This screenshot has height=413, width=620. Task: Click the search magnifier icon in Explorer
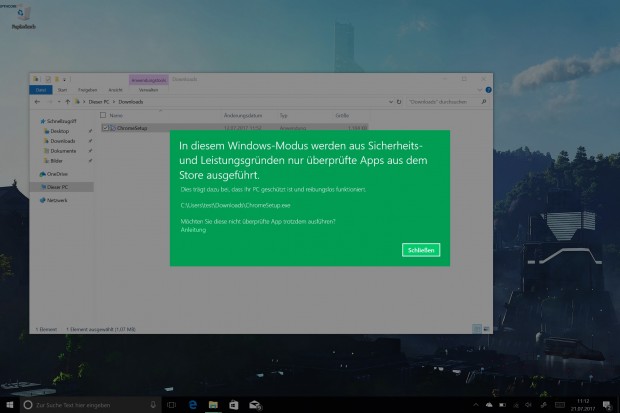484,102
